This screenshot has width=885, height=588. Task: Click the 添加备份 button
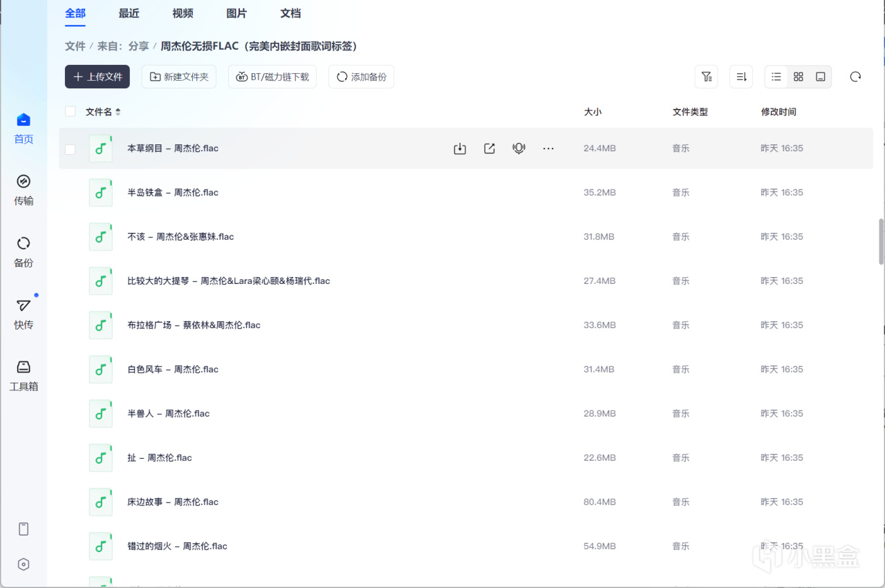pos(361,77)
